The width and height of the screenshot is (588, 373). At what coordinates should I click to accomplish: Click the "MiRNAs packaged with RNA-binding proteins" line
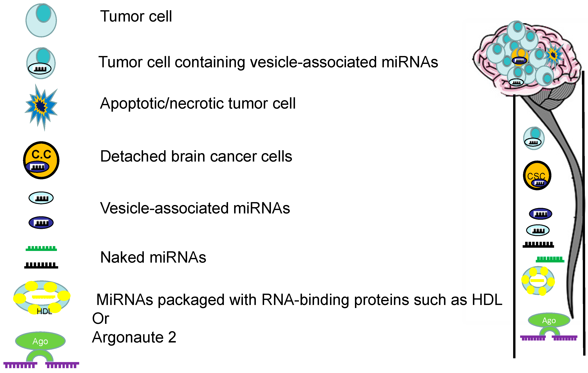(299, 300)
